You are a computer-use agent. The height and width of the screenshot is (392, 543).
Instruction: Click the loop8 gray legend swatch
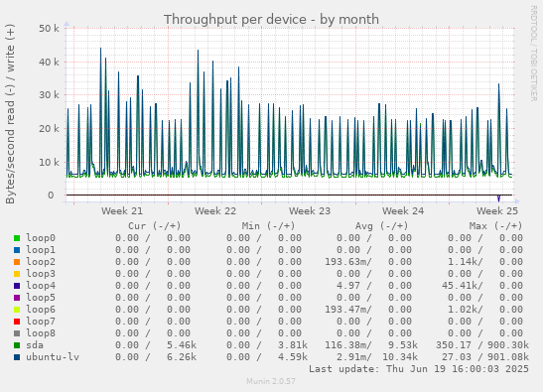click(17, 333)
